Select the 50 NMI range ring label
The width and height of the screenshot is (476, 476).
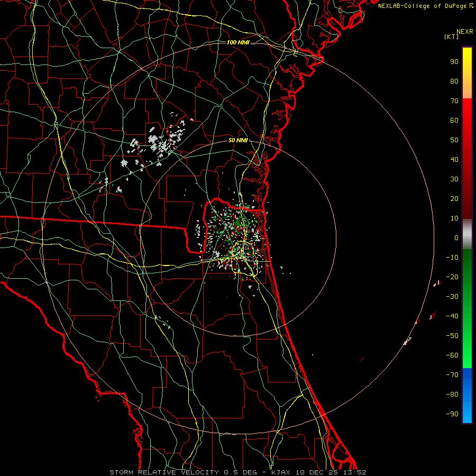(238, 140)
